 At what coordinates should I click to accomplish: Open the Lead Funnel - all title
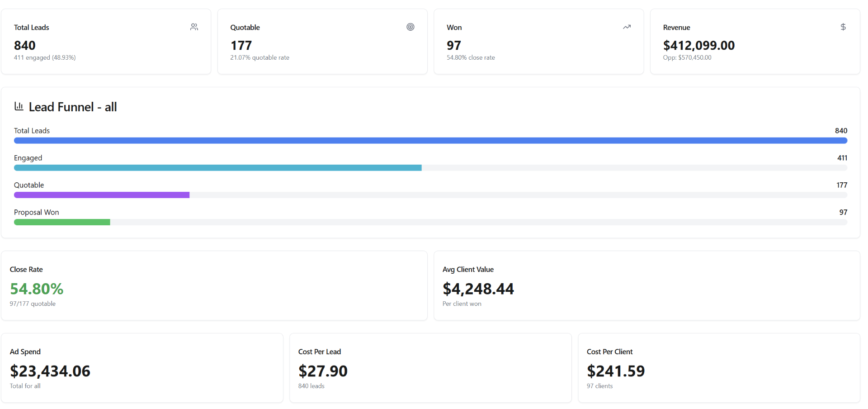pyautogui.click(x=72, y=107)
